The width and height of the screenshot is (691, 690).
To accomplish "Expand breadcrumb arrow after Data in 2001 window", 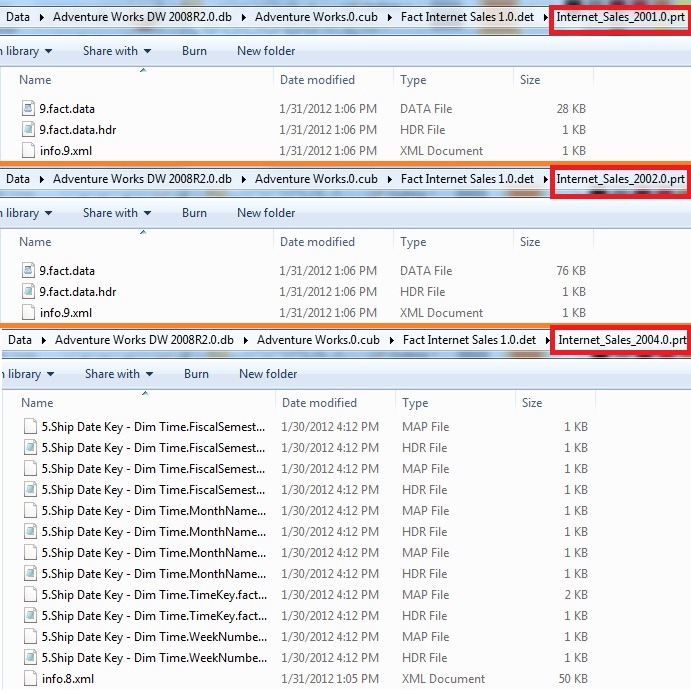I will (41, 18).
